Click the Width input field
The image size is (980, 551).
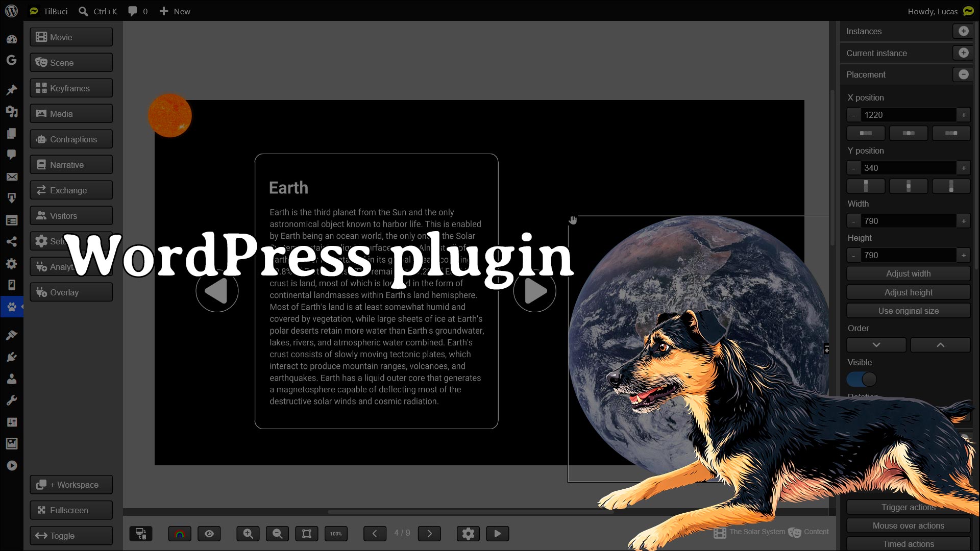coord(908,221)
